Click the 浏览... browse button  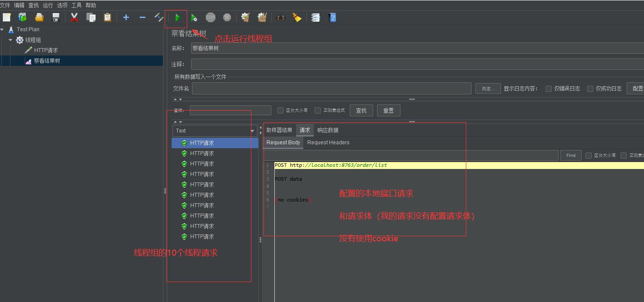[488, 88]
